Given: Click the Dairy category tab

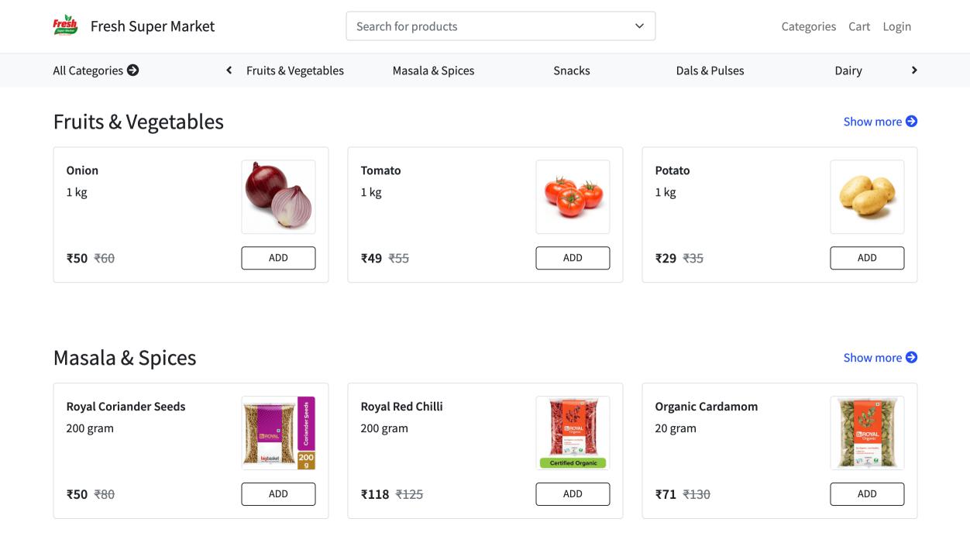Looking at the screenshot, I should tap(847, 70).
